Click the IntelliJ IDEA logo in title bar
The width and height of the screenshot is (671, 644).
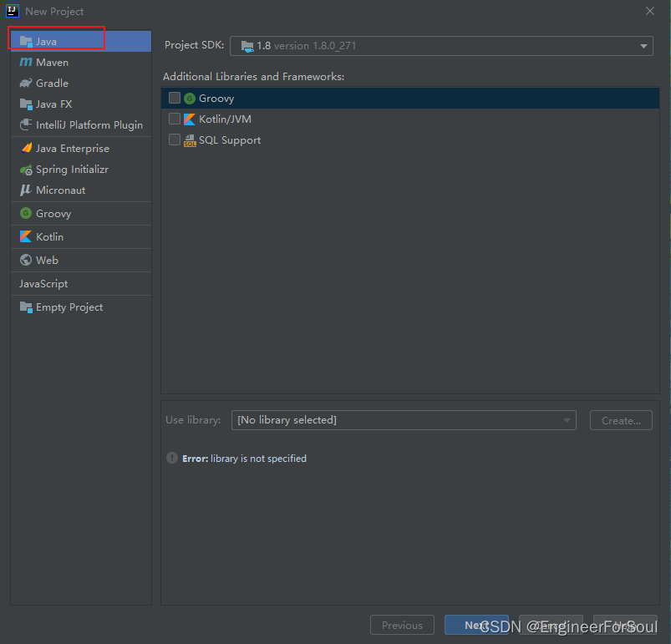(13, 11)
